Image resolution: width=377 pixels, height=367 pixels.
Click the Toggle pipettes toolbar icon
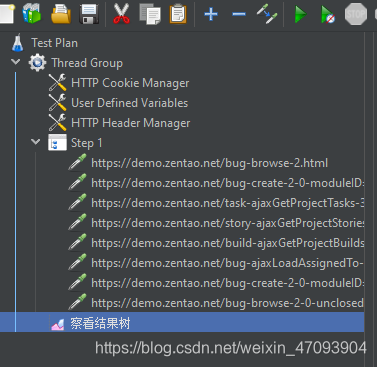point(267,14)
